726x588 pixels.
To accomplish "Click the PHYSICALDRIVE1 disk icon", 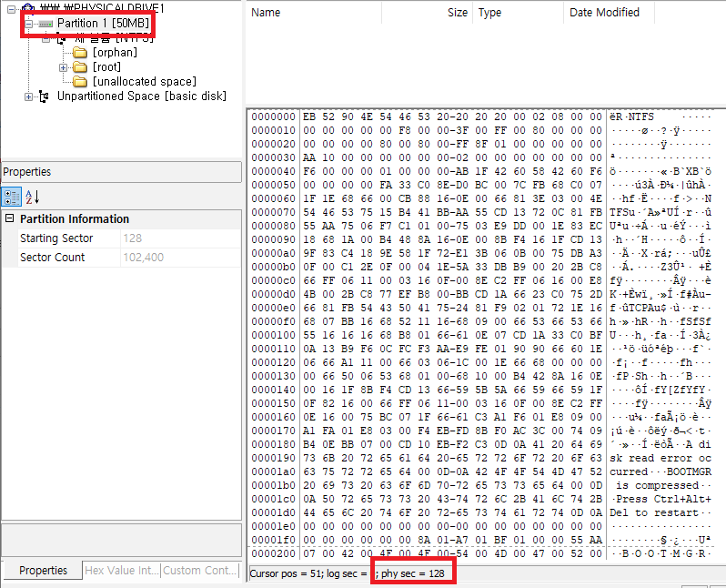I will [x=28, y=7].
